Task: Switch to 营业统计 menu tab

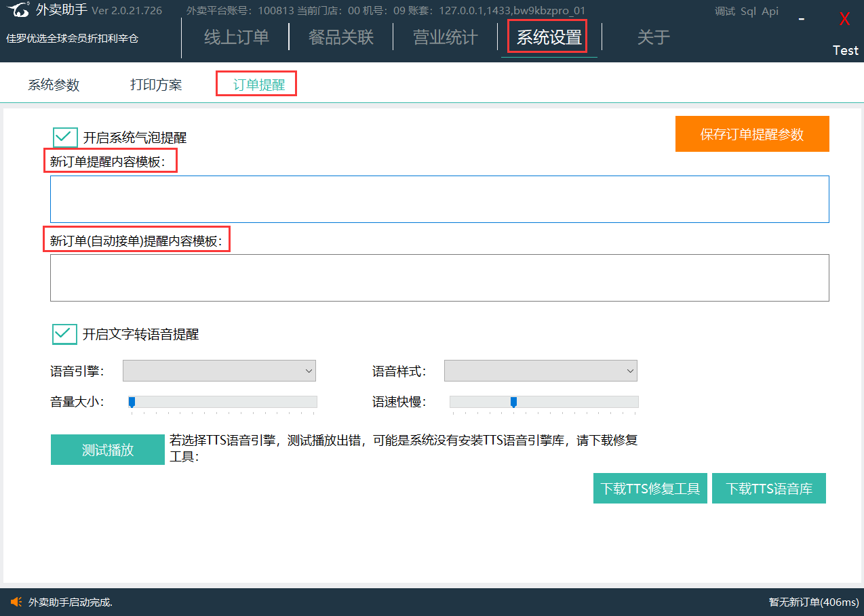Action: (445, 37)
